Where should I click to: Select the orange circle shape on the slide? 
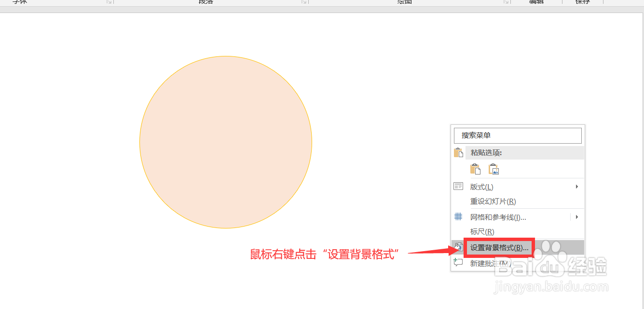point(226,141)
